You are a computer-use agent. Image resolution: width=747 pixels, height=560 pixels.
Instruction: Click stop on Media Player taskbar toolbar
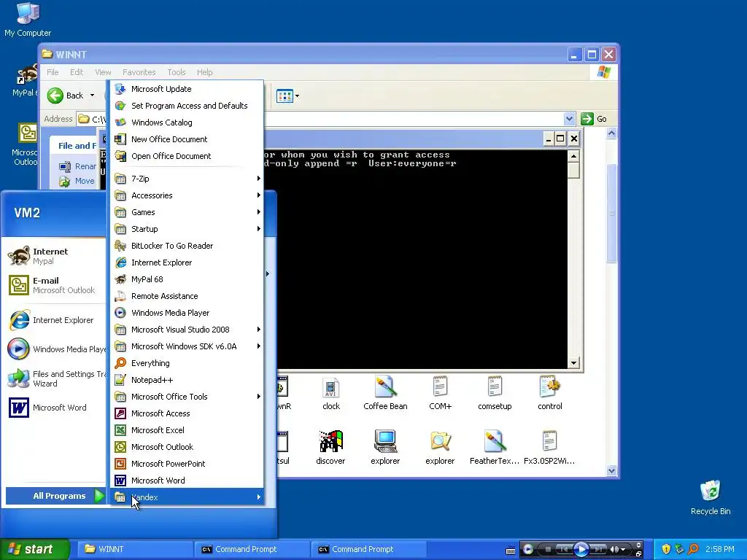tap(548, 550)
